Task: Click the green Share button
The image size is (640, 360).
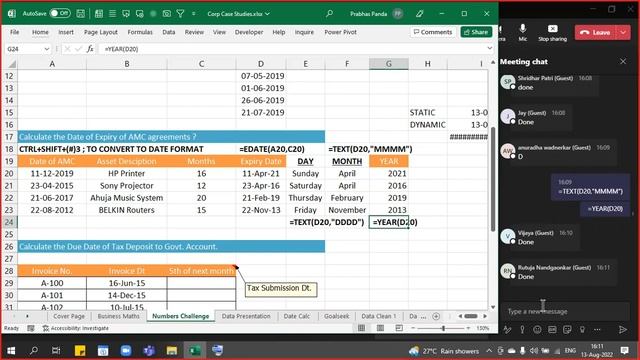Action: click(476, 32)
